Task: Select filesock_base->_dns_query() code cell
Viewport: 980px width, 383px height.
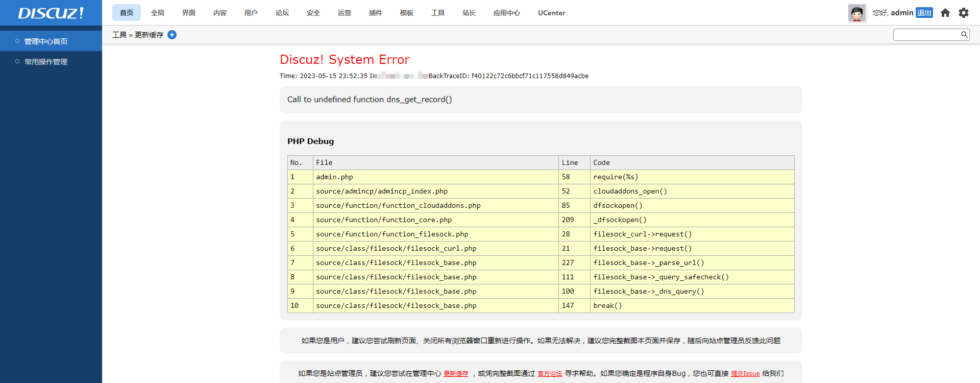Action: coord(692,291)
